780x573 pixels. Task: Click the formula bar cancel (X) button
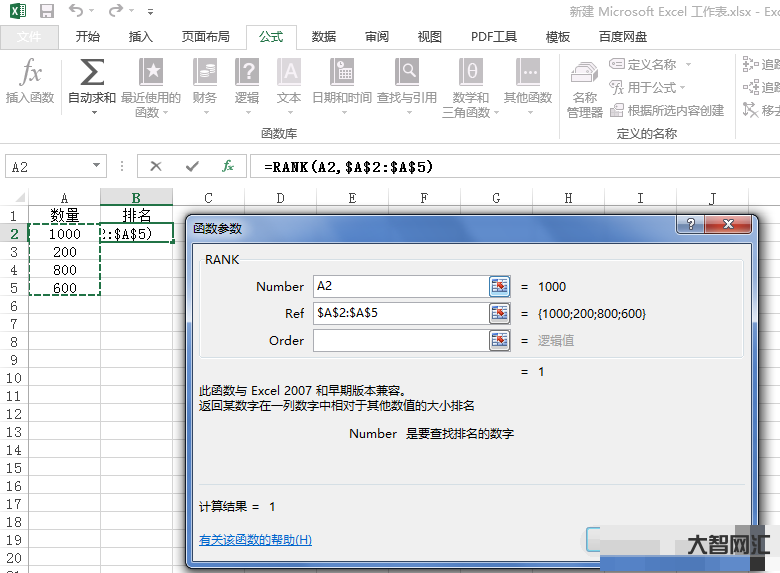[x=156, y=167]
